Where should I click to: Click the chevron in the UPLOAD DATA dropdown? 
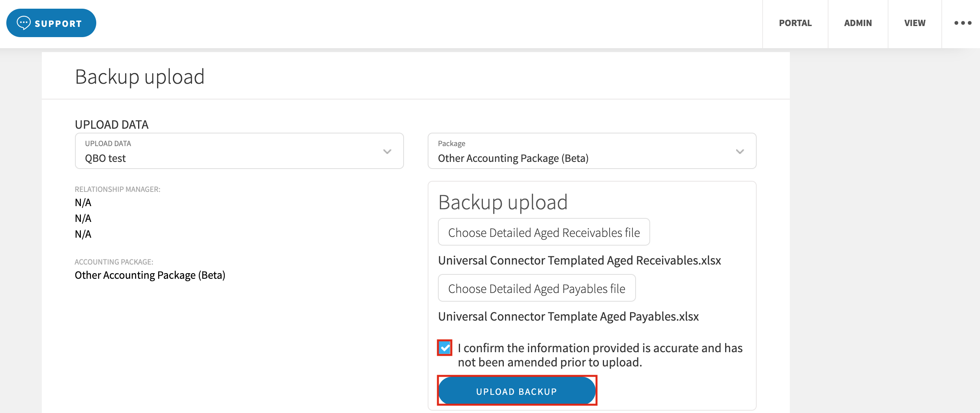coord(387,152)
